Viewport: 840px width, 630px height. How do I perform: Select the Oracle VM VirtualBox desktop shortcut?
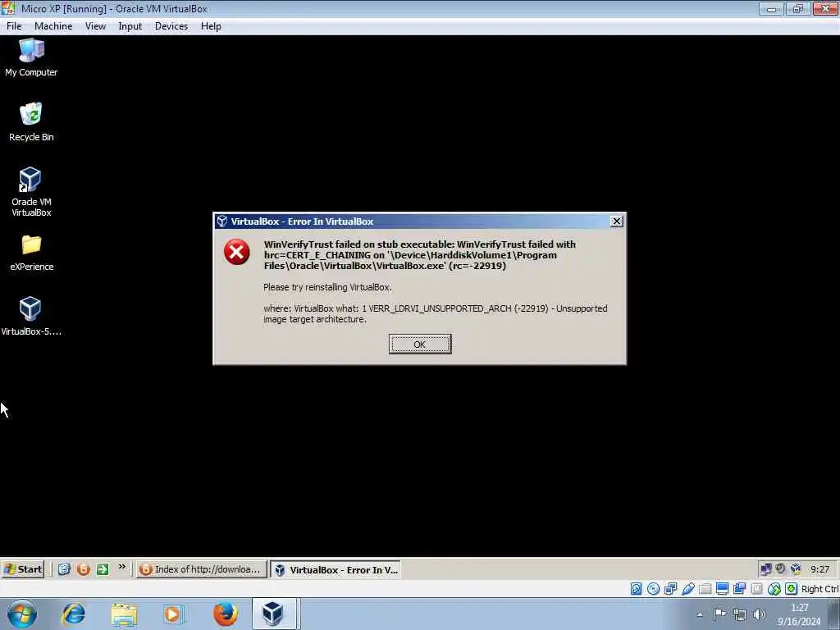(x=31, y=191)
